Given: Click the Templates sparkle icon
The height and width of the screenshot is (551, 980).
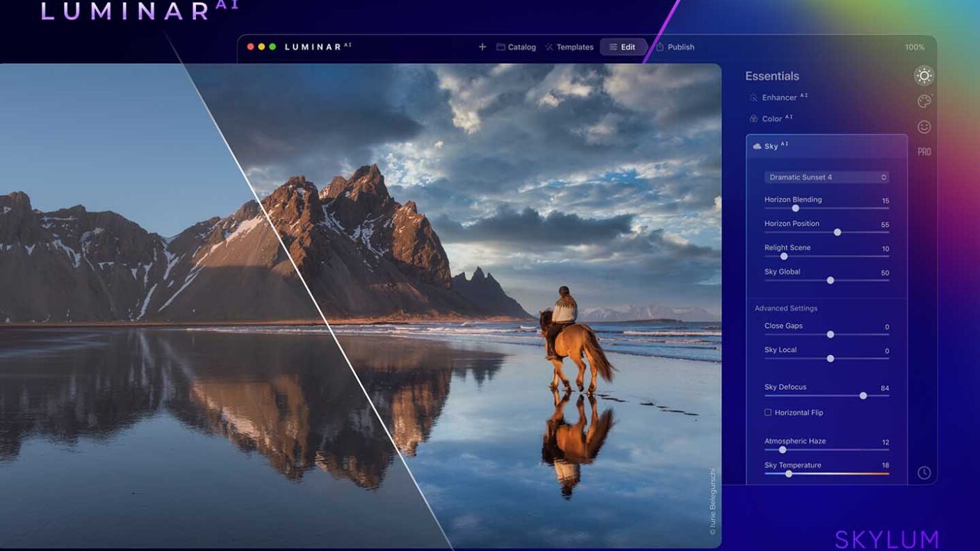Looking at the screenshot, I should [x=549, y=47].
